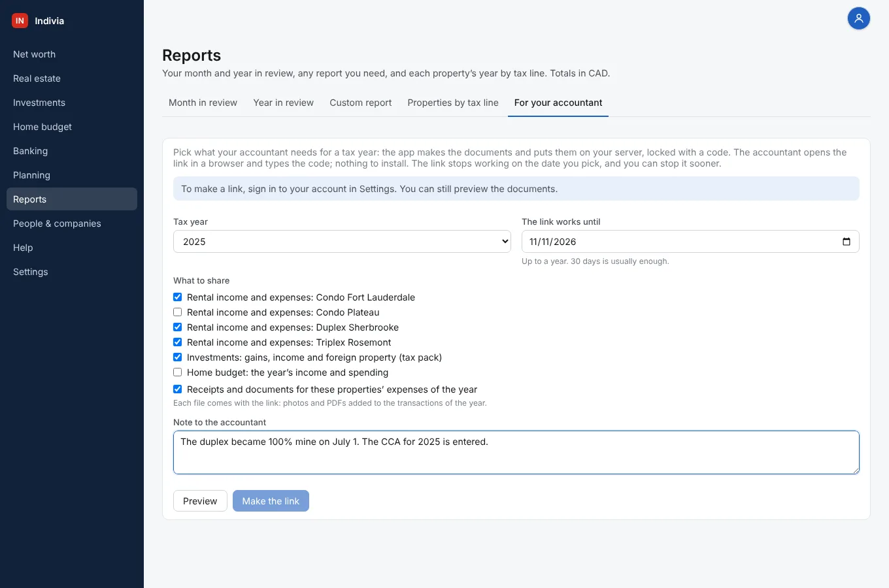Enable Home budget income and spending checkbox
Screen dimensions: 889x588
coord(177,372)
